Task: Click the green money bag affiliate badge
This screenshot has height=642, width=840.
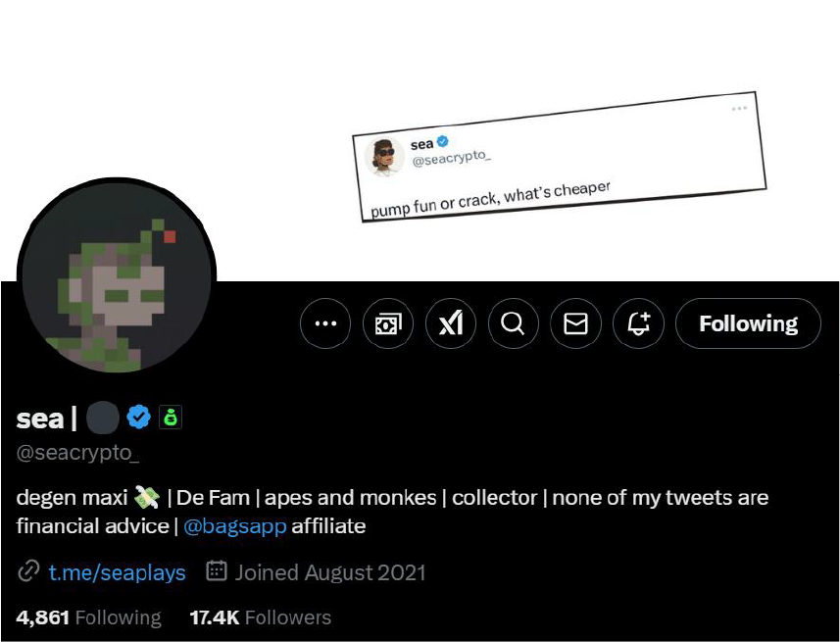Action: 171,418
